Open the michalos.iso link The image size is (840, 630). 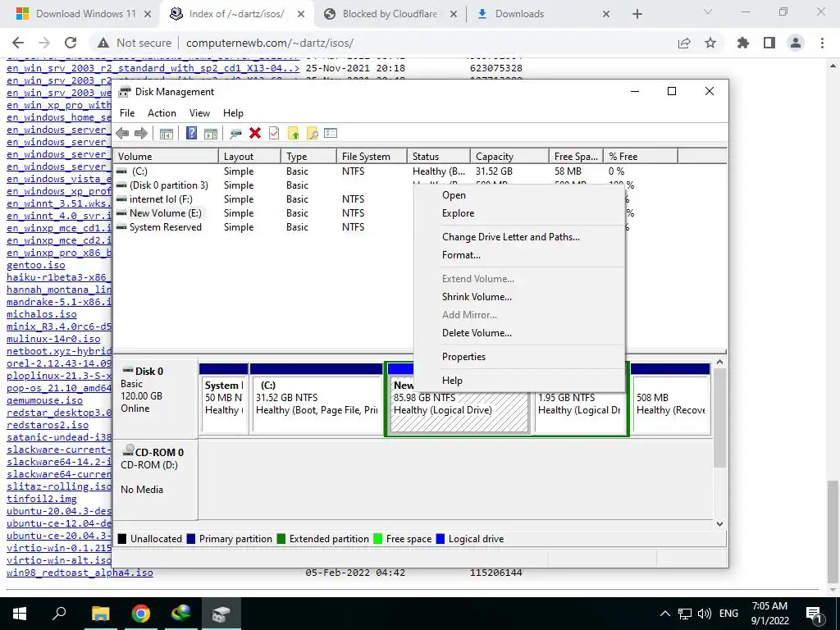point(42,314)
